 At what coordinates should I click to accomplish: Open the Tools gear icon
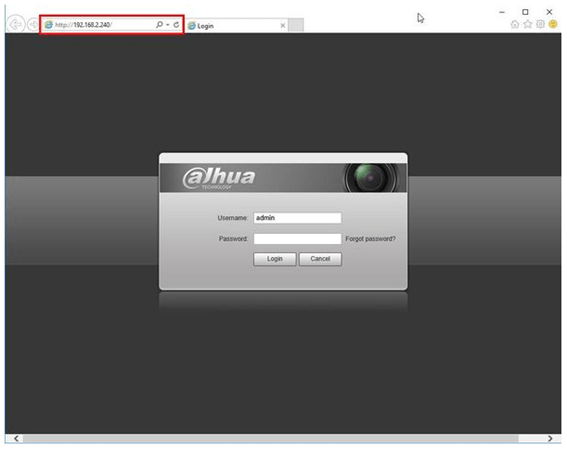540,24
